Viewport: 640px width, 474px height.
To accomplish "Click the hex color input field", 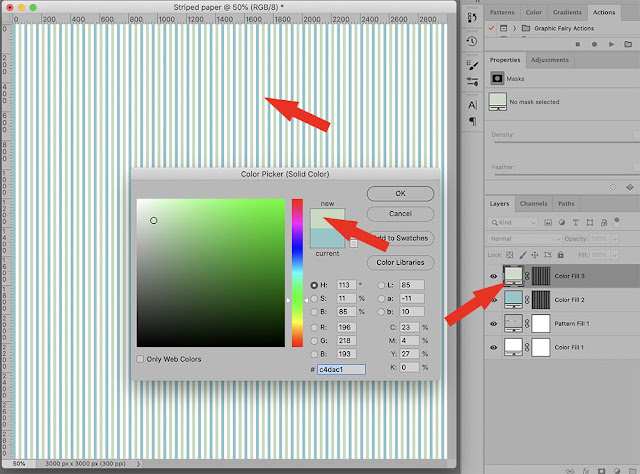I will click(x=341, y=369).
